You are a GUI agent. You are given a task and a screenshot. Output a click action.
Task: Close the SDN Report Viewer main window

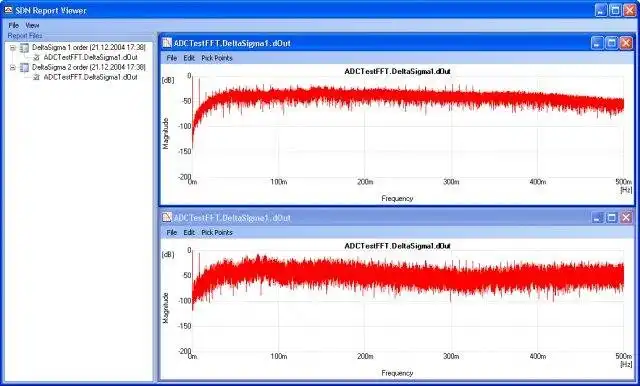tap(630, 10)
